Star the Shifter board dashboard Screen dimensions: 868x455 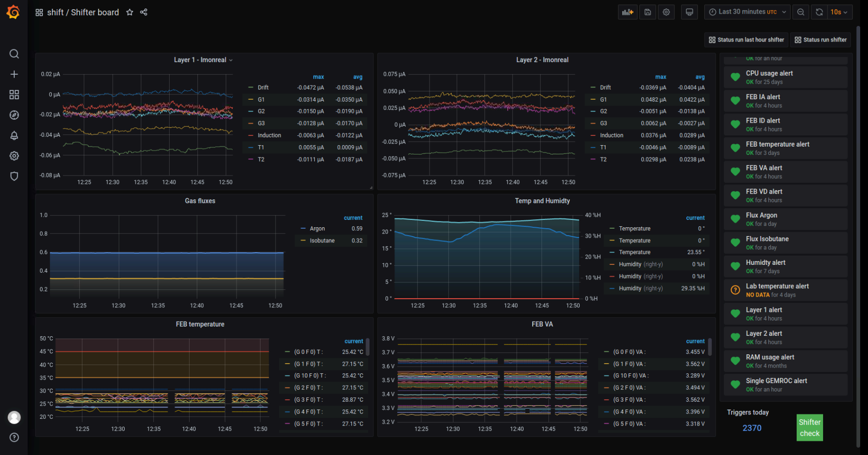(x=130, y=12)
